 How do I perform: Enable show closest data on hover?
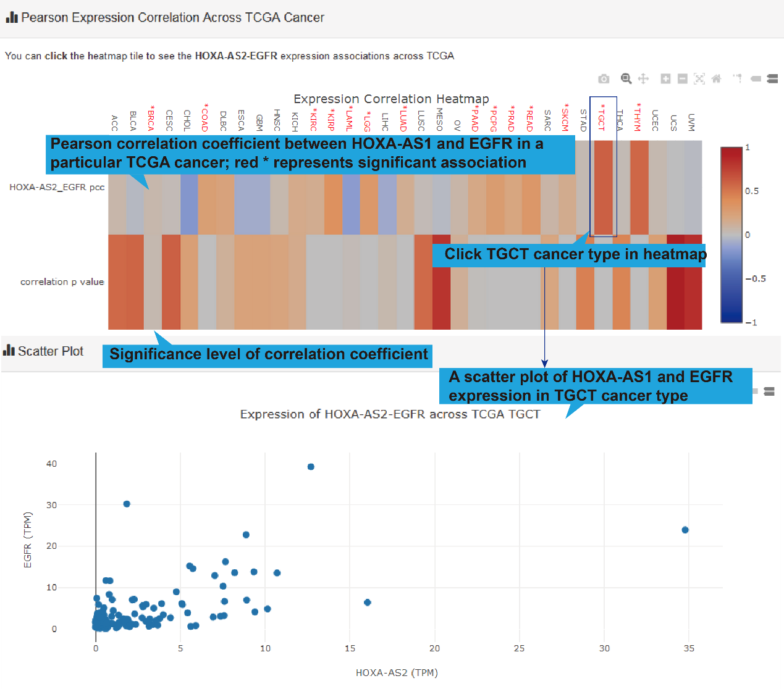756,78
